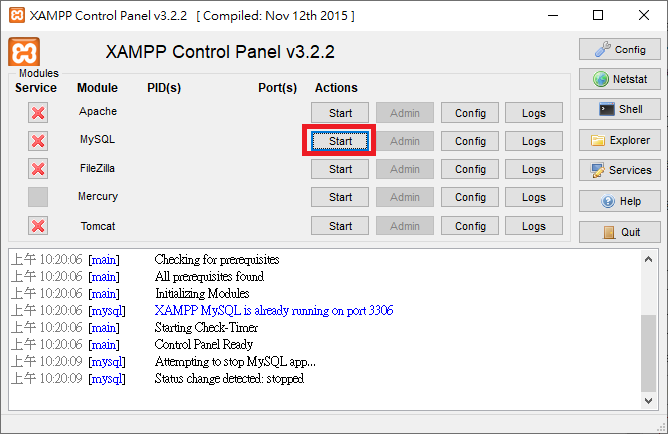
Task: Open the Explorer folder button
Action: (x=619, y=140)
